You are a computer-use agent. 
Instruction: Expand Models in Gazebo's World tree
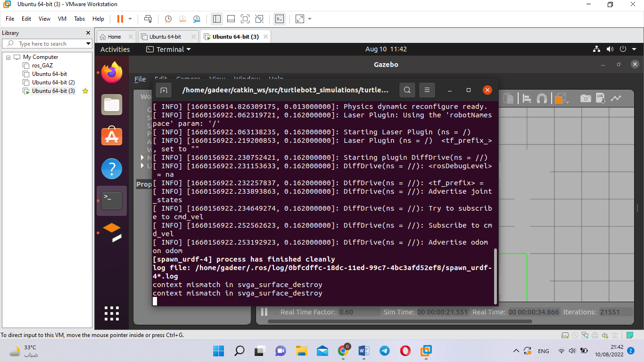(x=142, y=157)
